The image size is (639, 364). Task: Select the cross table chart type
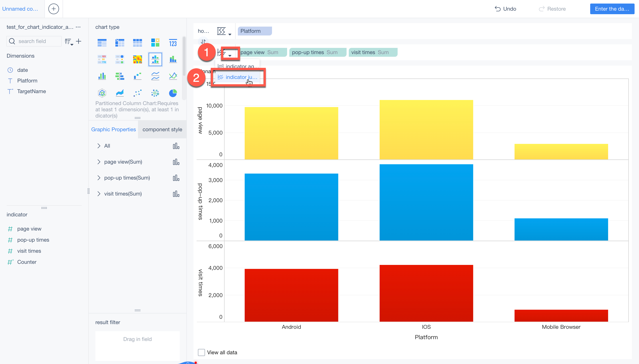tap(120, 43)
